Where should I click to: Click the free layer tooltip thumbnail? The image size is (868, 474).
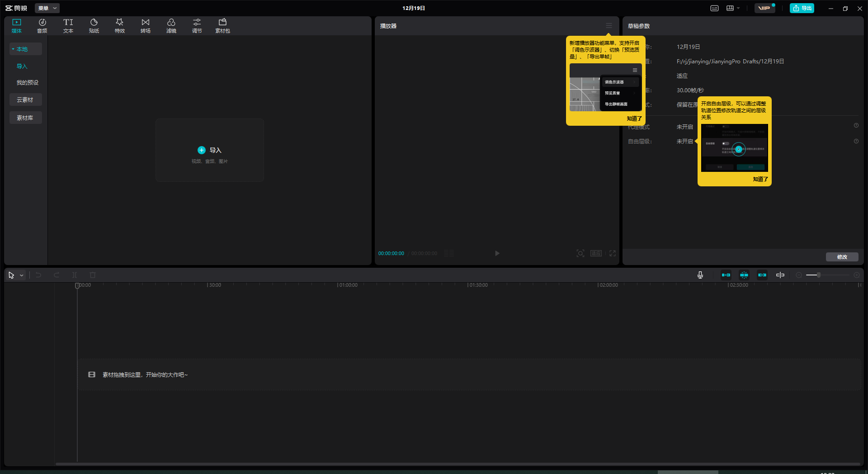[735, 147]
